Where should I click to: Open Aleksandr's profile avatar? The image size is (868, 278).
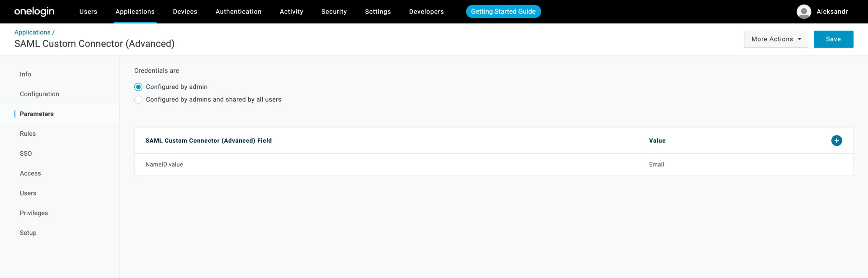click(804, 12)
